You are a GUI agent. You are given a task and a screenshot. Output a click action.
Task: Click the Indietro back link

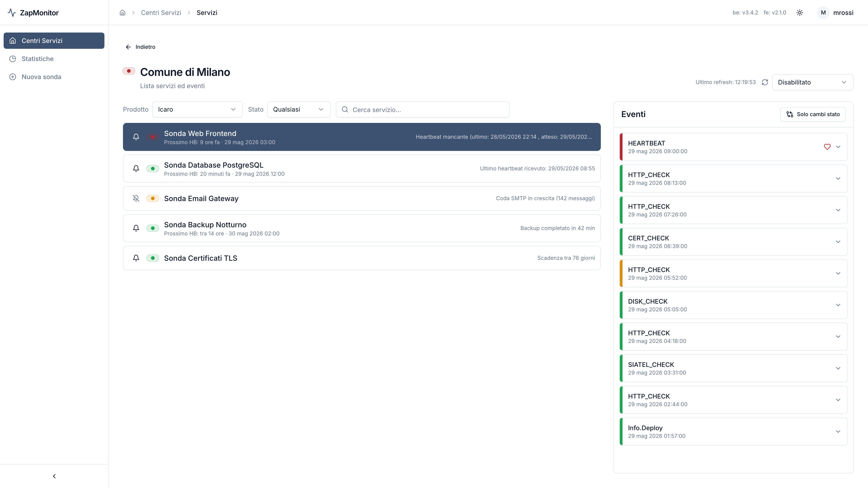click(140, 47)
